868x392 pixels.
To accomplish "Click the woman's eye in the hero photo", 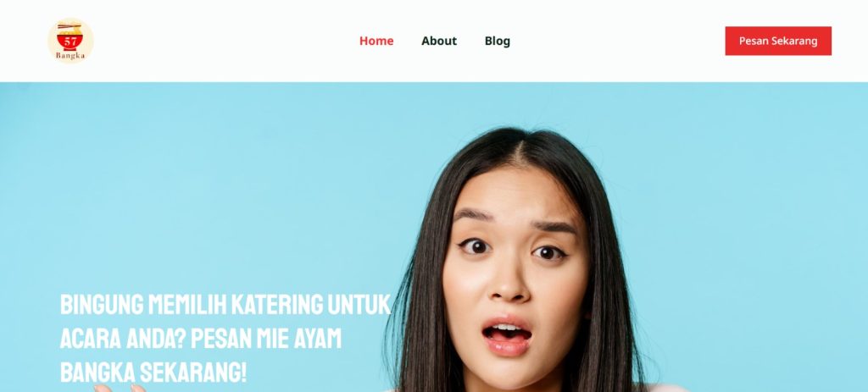I will (475, 246).
